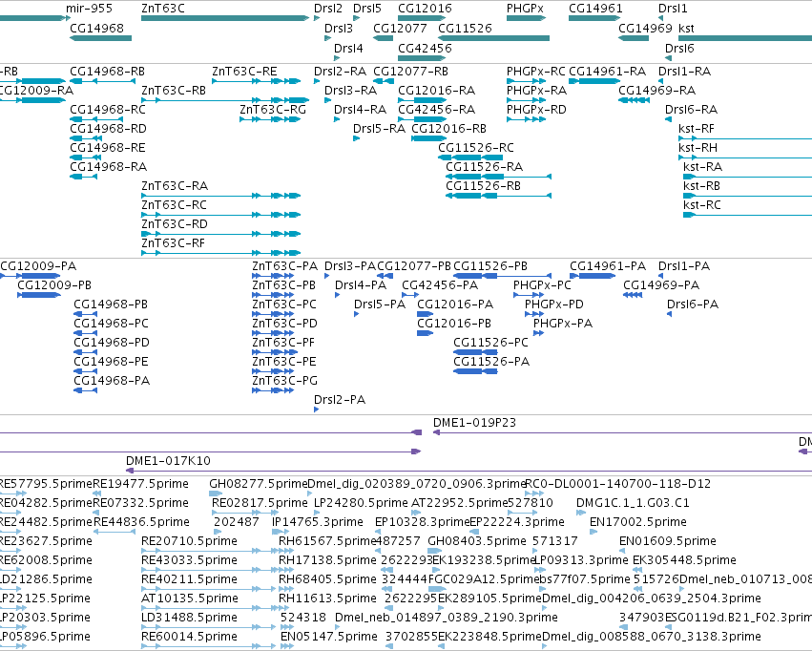Select transcript ZnT63C-RF
The height and width of the screenshot is (651, 812).
point(173,242)
